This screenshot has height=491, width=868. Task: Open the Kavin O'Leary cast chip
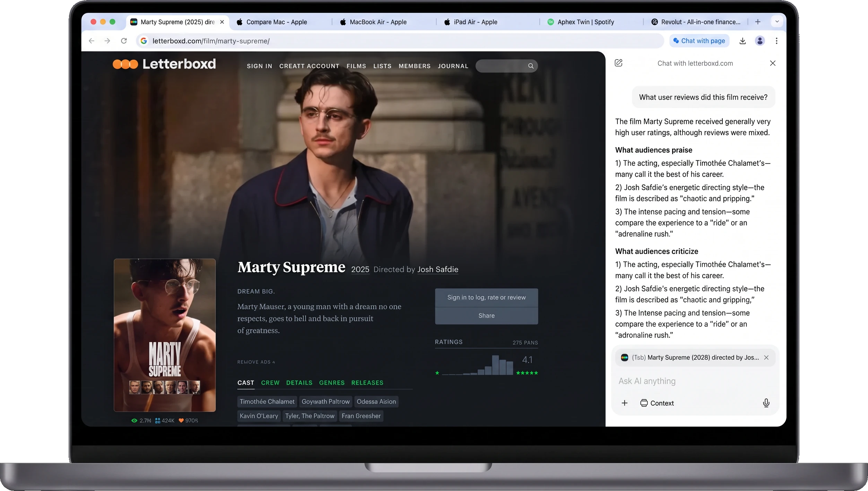[x=259, y=416]
